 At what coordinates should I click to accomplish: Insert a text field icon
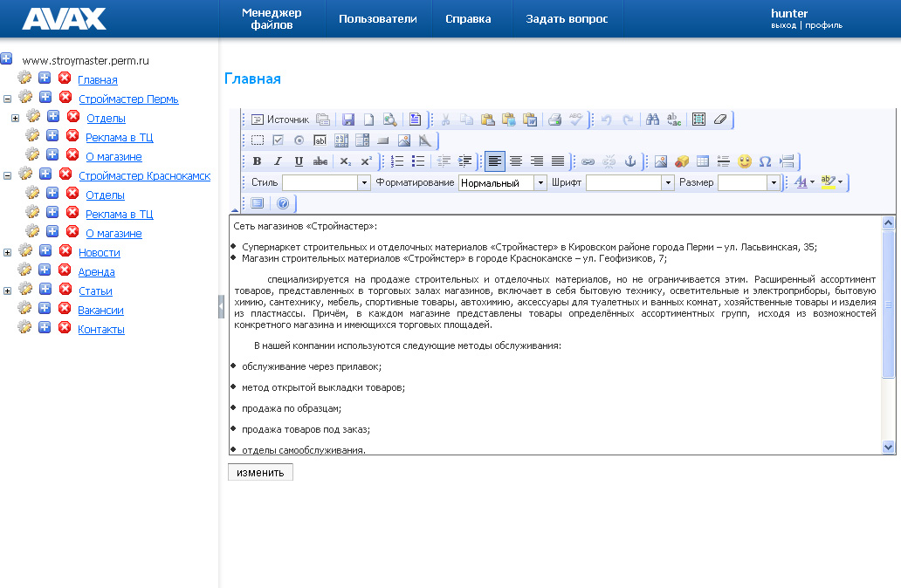coord(320,140)
